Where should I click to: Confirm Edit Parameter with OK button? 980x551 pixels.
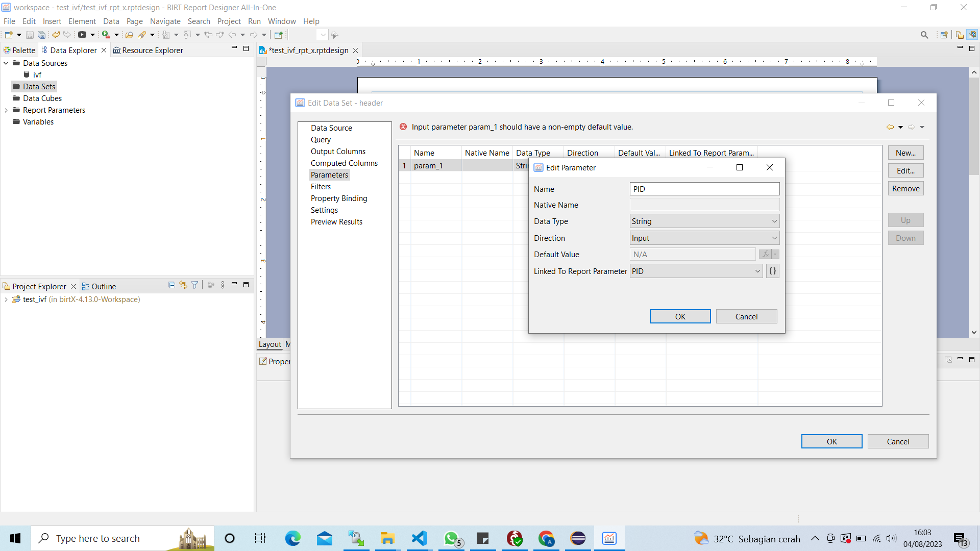click(680, 316)
